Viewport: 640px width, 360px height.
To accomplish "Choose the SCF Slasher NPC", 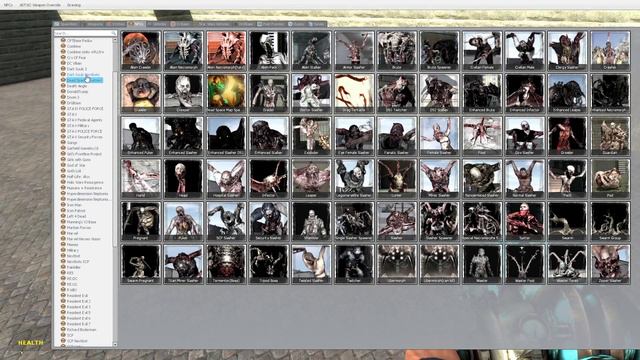I will (x=226, y=221).
